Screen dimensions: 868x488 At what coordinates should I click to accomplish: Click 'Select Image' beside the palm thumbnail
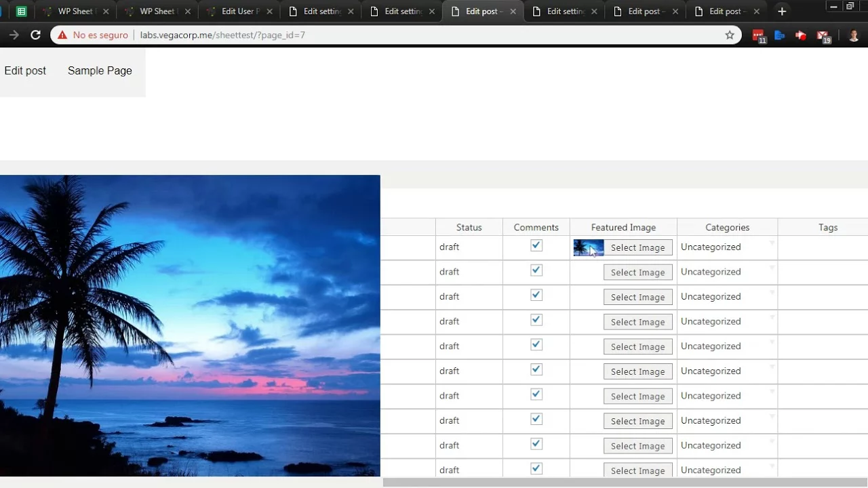(638, 247)
